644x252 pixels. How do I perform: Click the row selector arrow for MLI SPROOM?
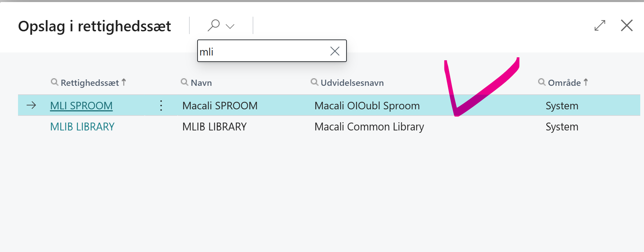coord(31,105)
